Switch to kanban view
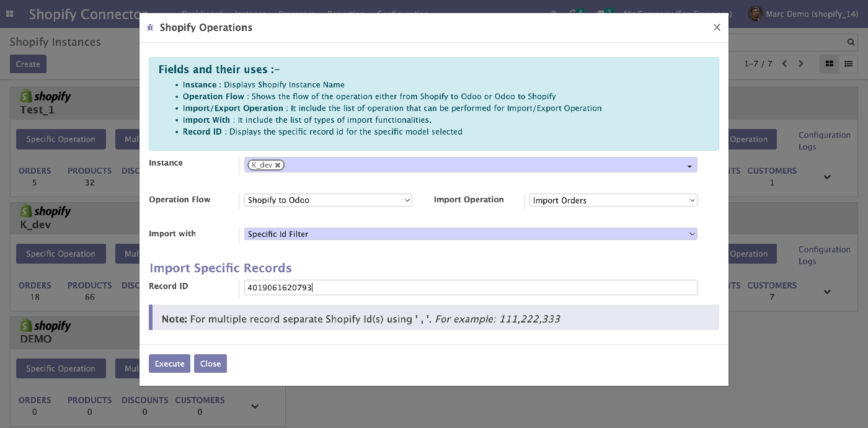 [x=830, y=64]
